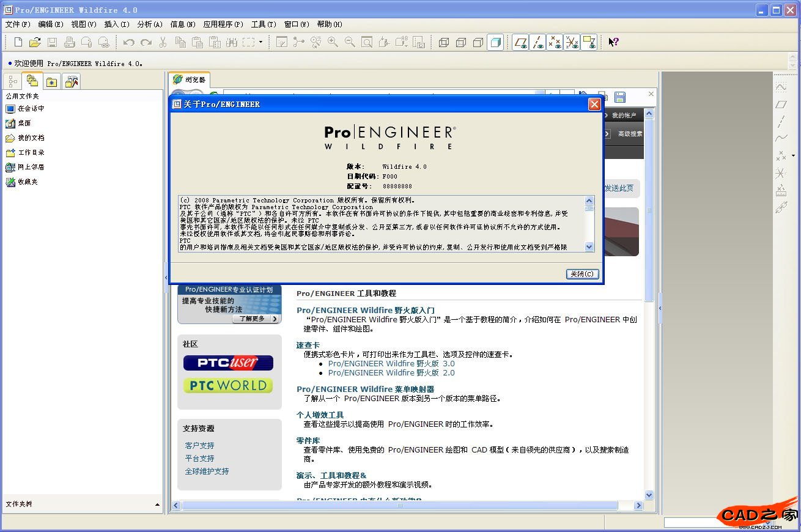The image size is (801, 532).
Task: Open Pro/ENGINEER Wildfire 野火版 3.0 link
Action: (391, 363)
